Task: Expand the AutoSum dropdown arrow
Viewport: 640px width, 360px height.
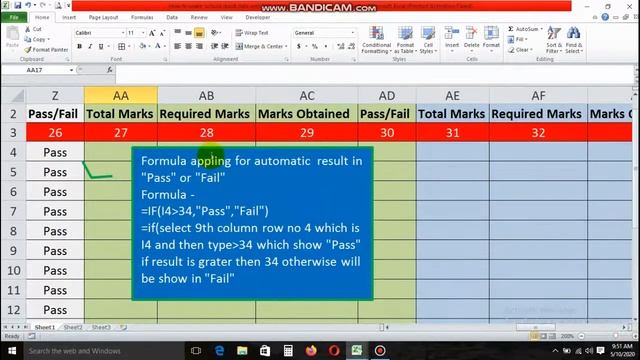Action: (x=542, y=29)
